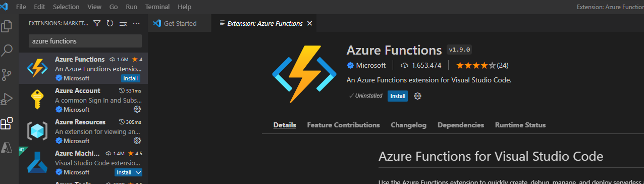
Task: Open the Terminal menu
Action: tap(157, 7)
